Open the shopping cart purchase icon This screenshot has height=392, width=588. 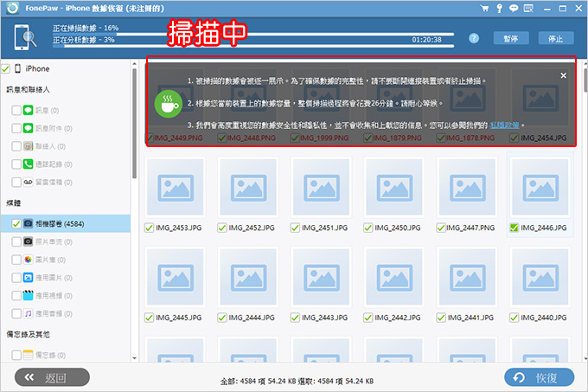coord(484,9)
